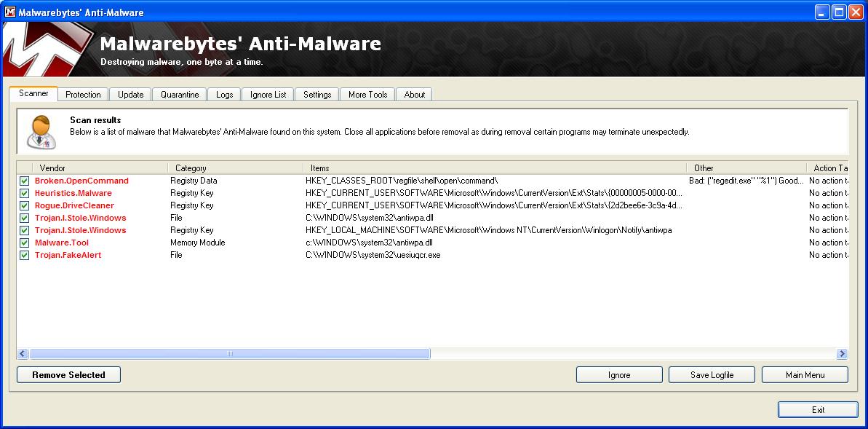Maximize the Malwarebytes window
Image resolution: width=868 pixels, height=429 pixels.
pyautogui.click(x=839, y=12)
